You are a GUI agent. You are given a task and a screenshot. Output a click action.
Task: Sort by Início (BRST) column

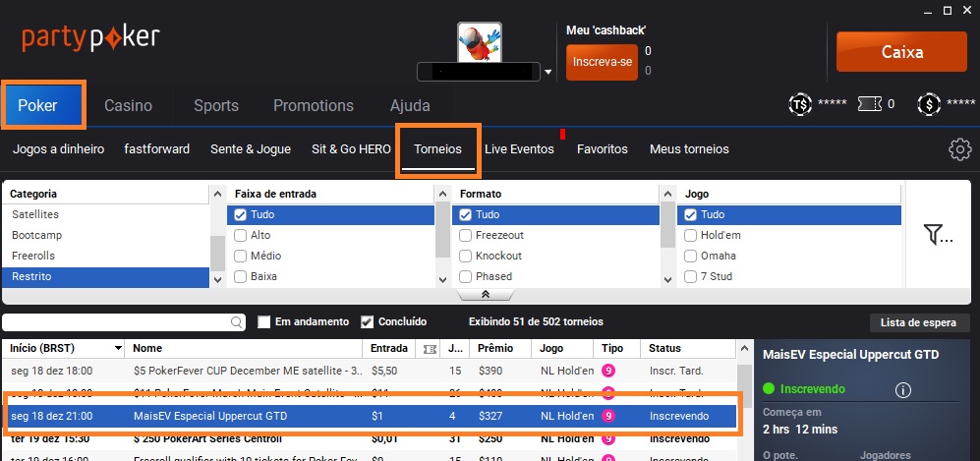63,348
